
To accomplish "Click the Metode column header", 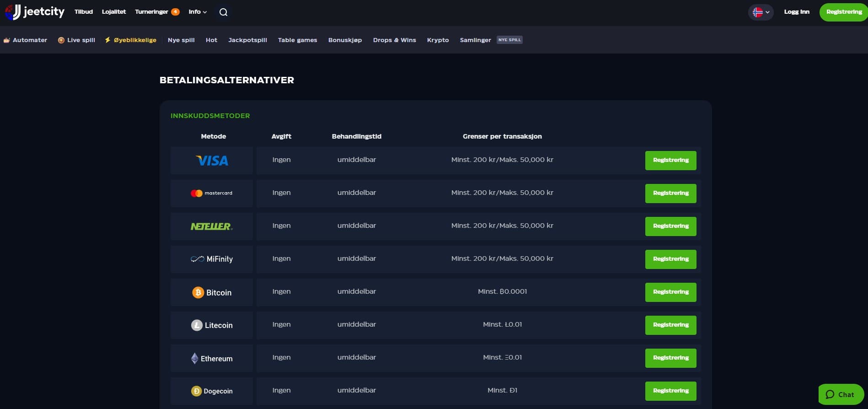I will point(213,136).
